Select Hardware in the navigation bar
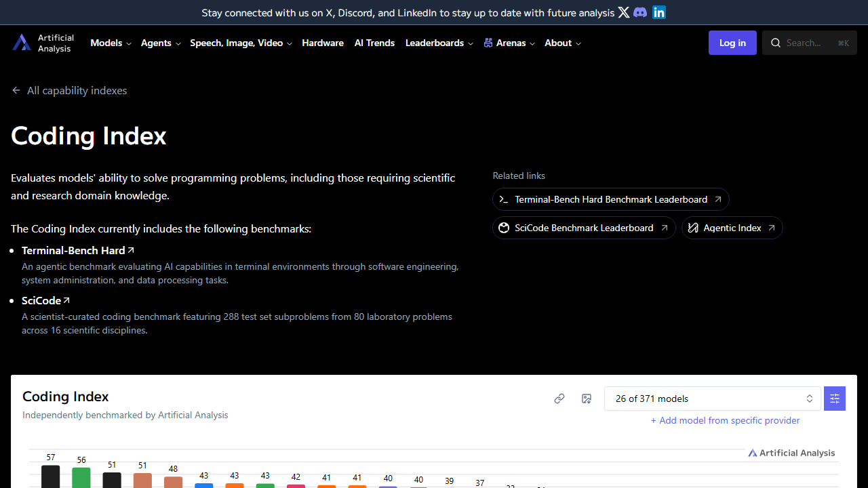 [323, 43]
